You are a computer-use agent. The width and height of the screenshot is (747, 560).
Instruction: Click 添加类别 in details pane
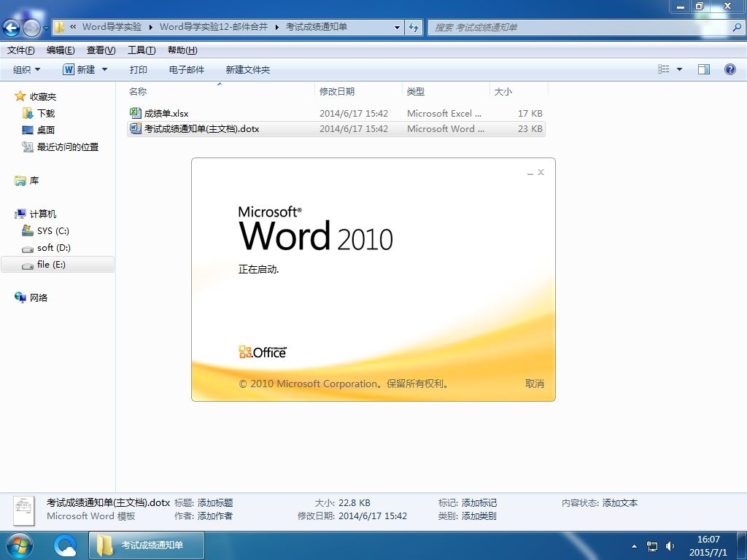tap(479, 516)
